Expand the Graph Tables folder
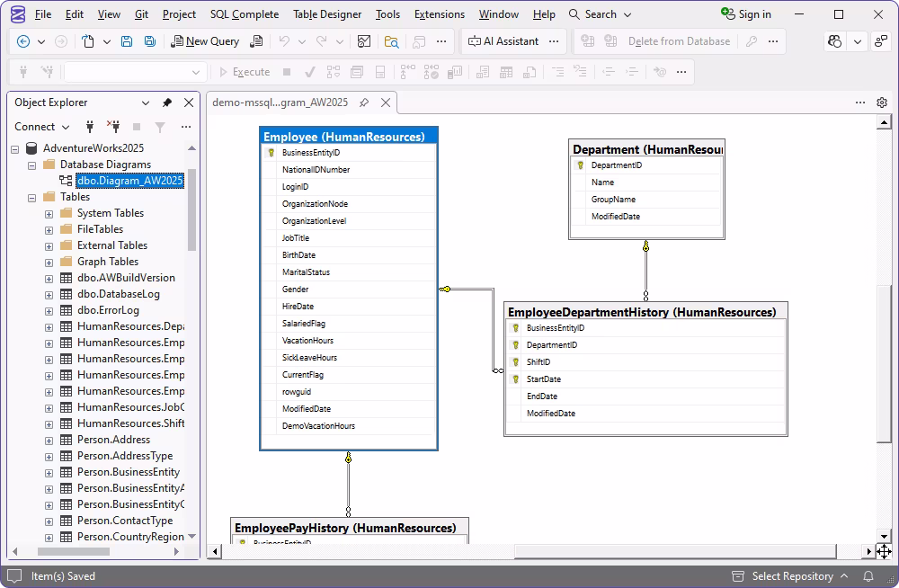Image resolution: width=899 pixels, height=588 pixels. (49, 263)
